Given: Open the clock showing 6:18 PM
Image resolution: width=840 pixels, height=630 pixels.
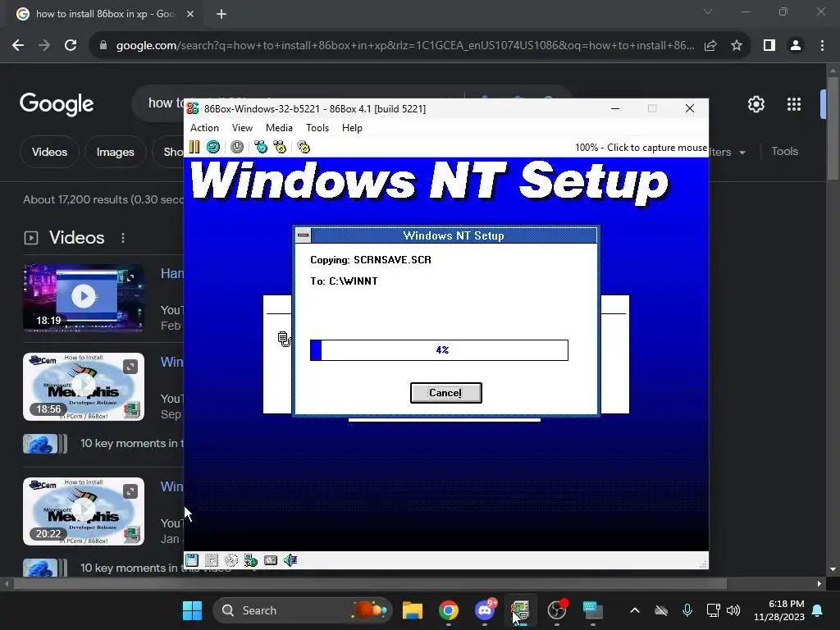Looking at the screenshot, I should point(779,610).
